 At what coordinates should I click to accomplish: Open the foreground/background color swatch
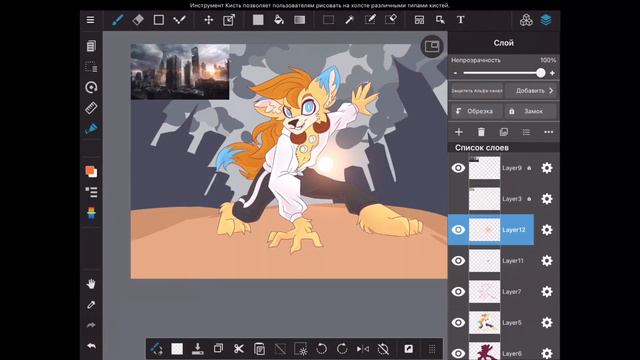click(x=91, y=171)
